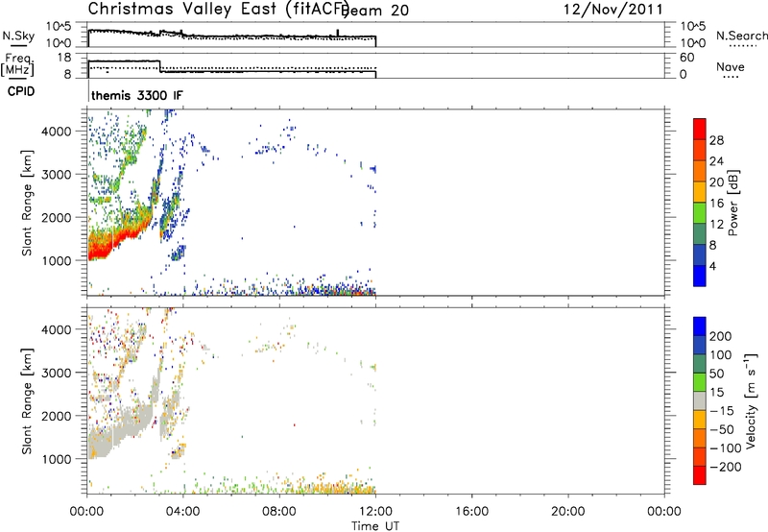Click the '12:00' time axis label

375,512
